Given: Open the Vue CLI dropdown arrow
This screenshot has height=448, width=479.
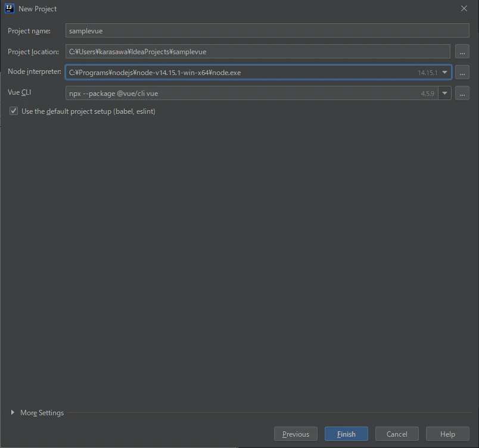Looking at the screenshot, I should tap(445, 93).
